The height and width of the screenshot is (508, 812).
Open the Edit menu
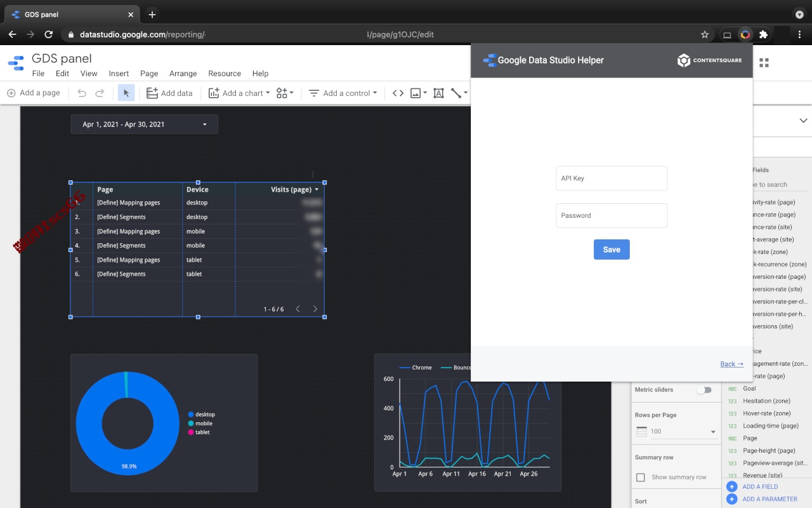62,74
